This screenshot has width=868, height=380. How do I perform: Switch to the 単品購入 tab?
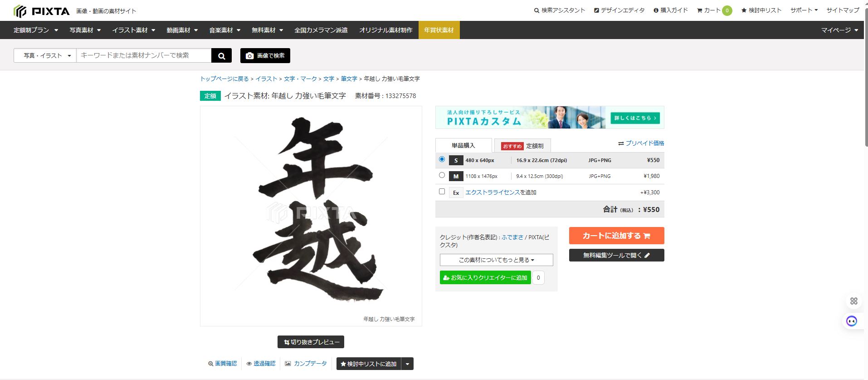click(463, 145)
